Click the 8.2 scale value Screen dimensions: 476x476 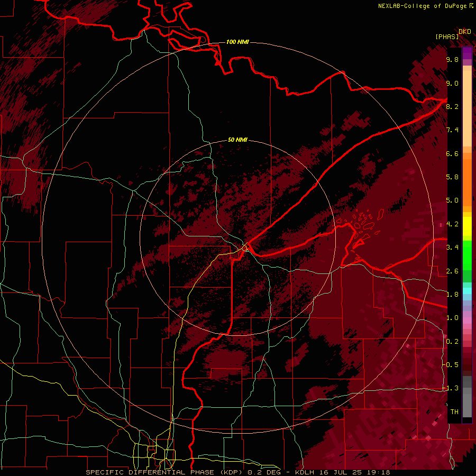click(452, 106)
